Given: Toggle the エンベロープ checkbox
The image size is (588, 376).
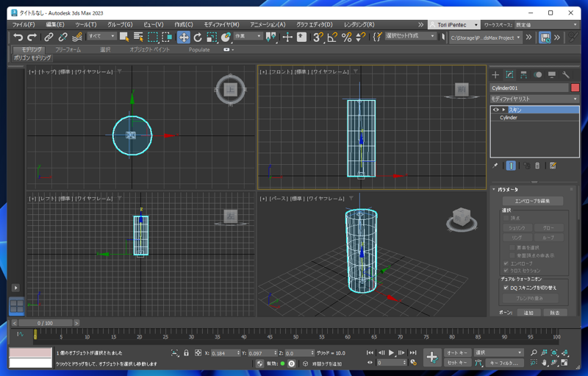Looking at the screenshot, I should tap(506, 263).
